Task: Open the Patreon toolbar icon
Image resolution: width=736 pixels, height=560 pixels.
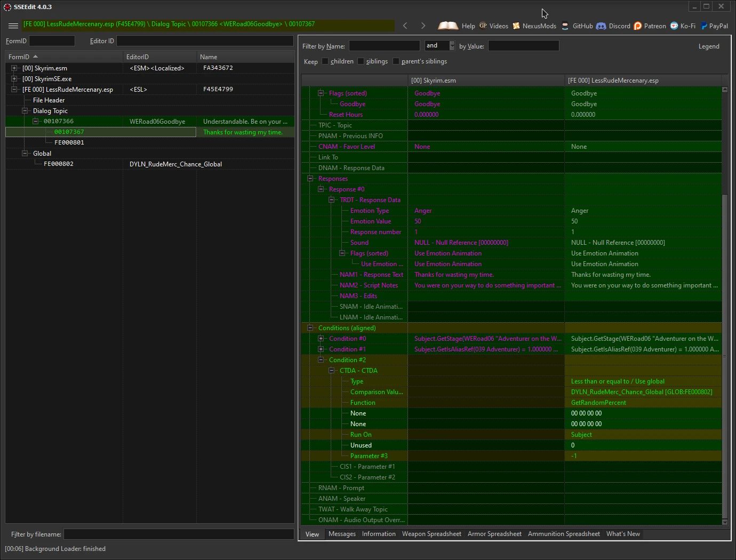Action: click(638, 26)
